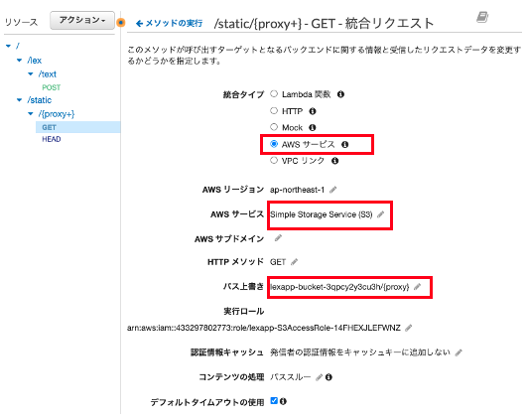Screen dimensions: 526x420
Task: Edit the Simple Storage Service (S3) field
Action: (380, 214)
